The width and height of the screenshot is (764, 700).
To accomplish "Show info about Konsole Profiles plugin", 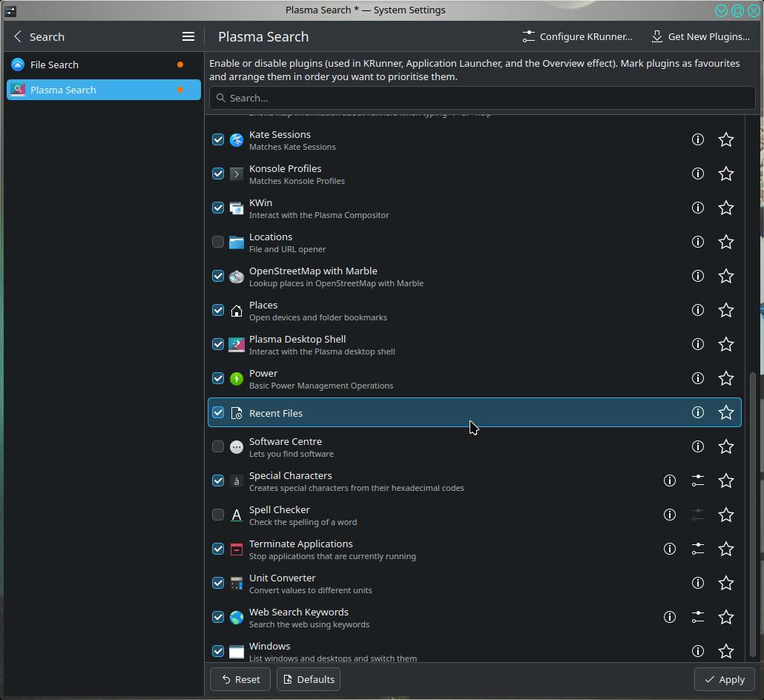I will coord(698,174).
